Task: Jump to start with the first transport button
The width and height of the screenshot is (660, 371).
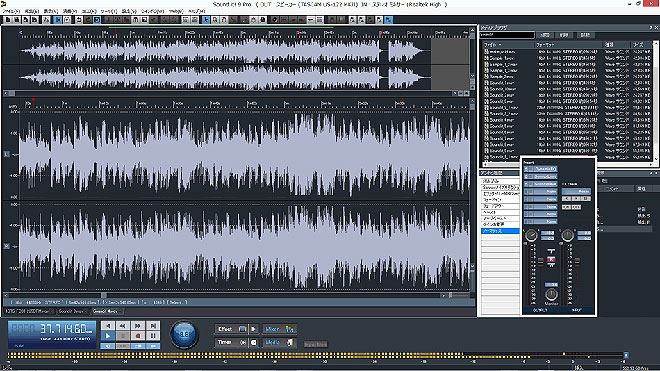Action: click(108, 326)
